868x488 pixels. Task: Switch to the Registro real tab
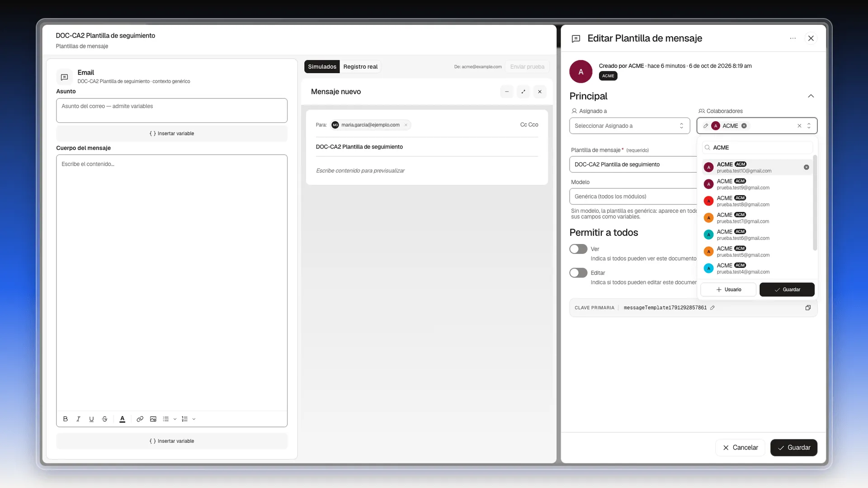coord(360,66)
